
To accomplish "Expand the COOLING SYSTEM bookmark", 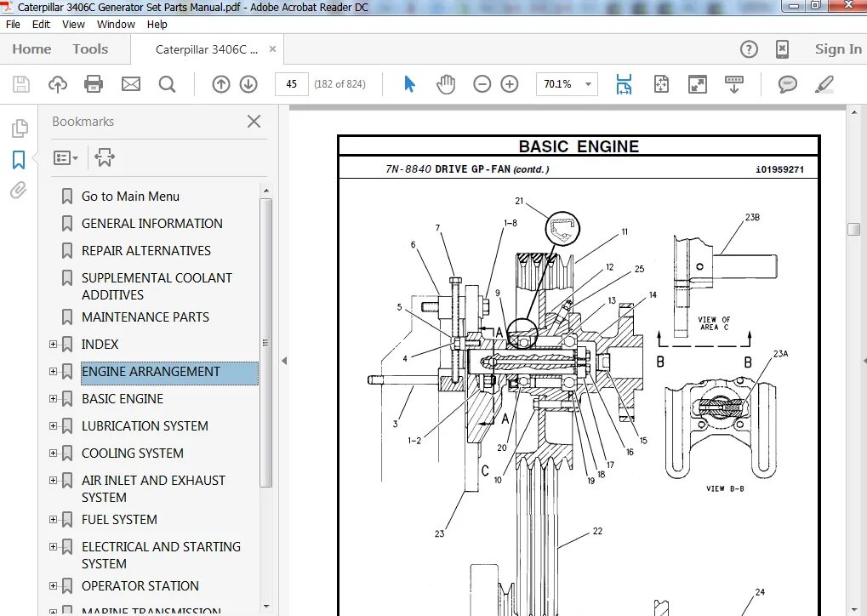I will point(53,453).
